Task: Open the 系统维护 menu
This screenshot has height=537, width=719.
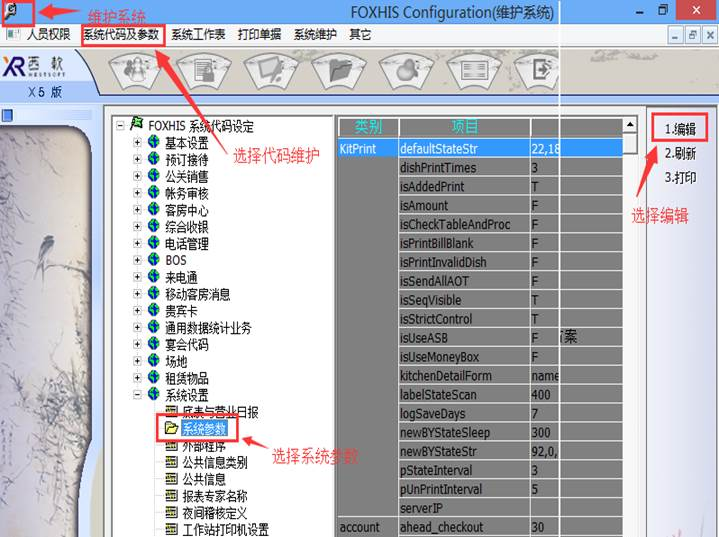Action: 315,34
